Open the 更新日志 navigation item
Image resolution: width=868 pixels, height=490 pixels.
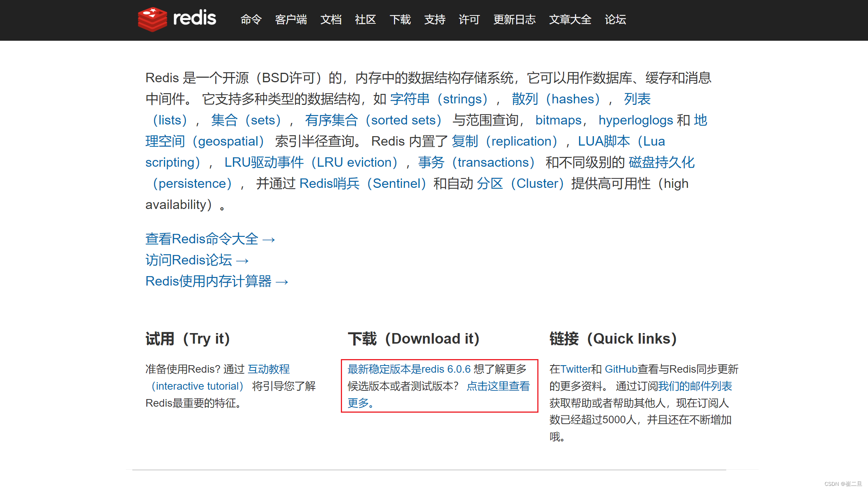515,19
